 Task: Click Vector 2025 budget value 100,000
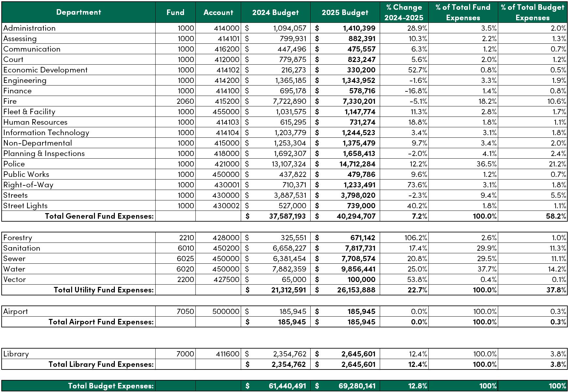pos(361,279)
